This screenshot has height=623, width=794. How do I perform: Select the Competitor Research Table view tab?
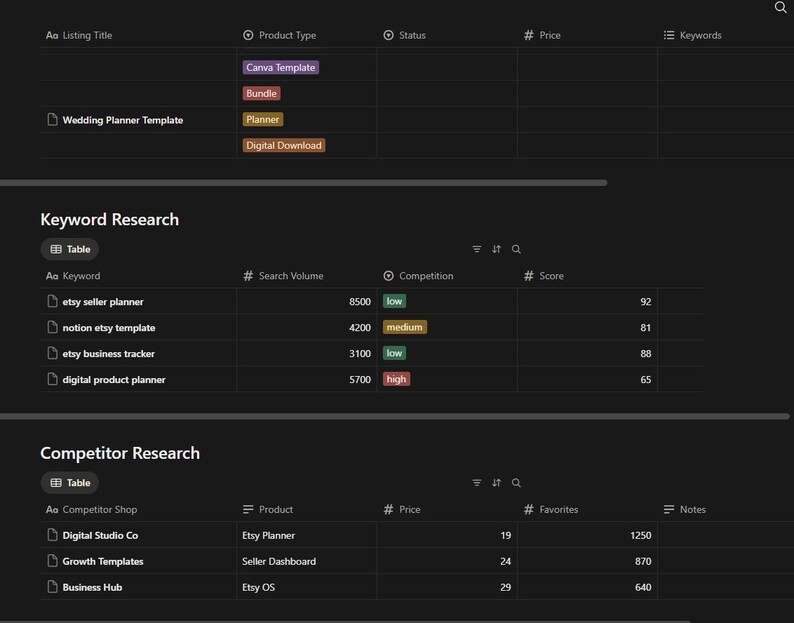tap(70, 483)
